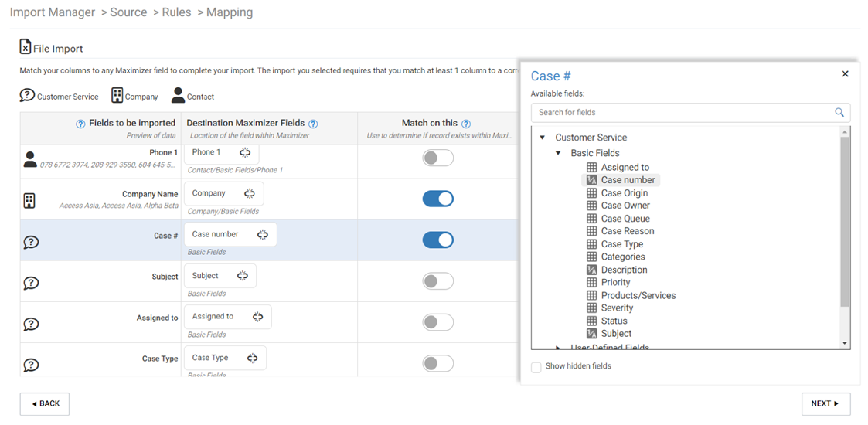This screenshot has height=425, width=868.
Task: Click text-field icon beside Description
Action: coord(591,270)
